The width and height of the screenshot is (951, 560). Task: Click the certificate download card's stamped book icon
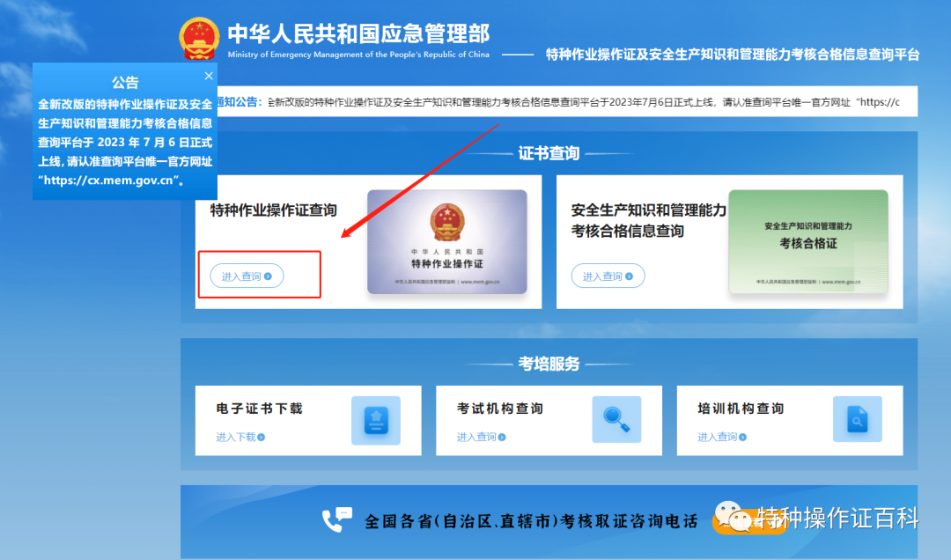[377, 420]
